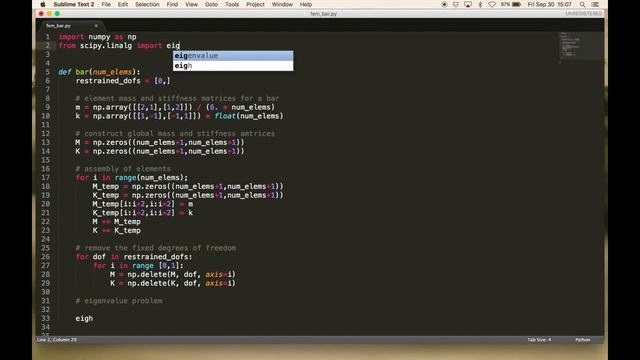The image size is (640, 360).
Task: Click the 'for dof in restrained_dofs:' line
Action: click(x=134, y=257)
